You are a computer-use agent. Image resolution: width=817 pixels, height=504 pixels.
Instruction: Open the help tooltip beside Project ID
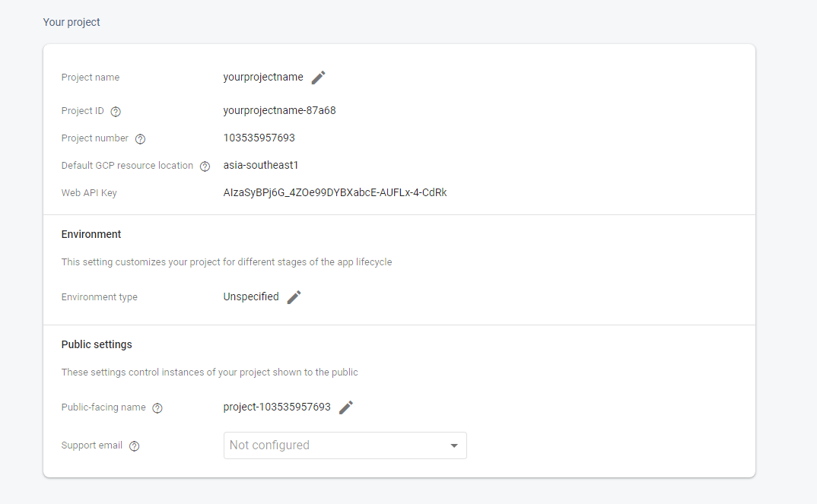point(116,112)
